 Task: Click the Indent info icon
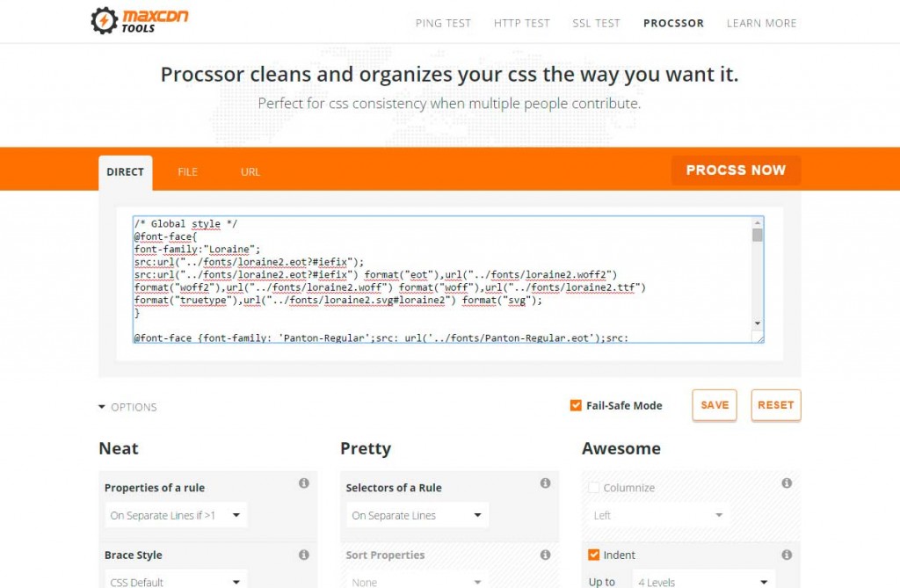(x=787, y=555)
